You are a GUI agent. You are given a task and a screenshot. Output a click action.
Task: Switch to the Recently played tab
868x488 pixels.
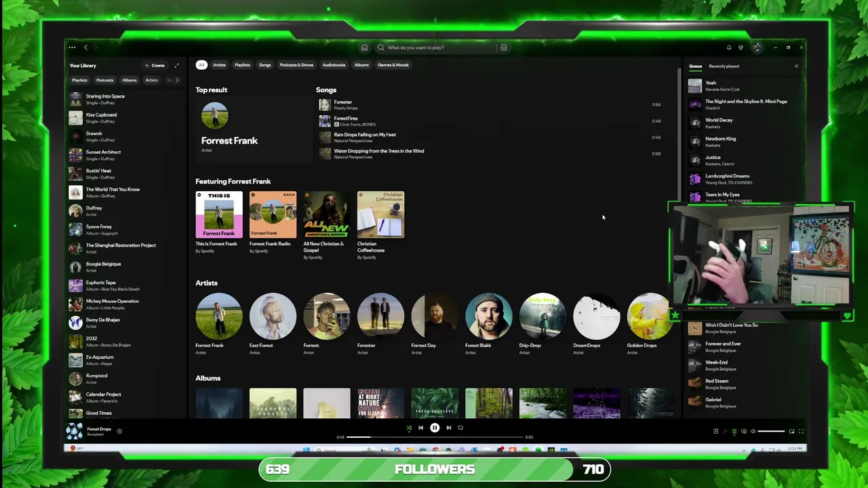coord(724,66)
